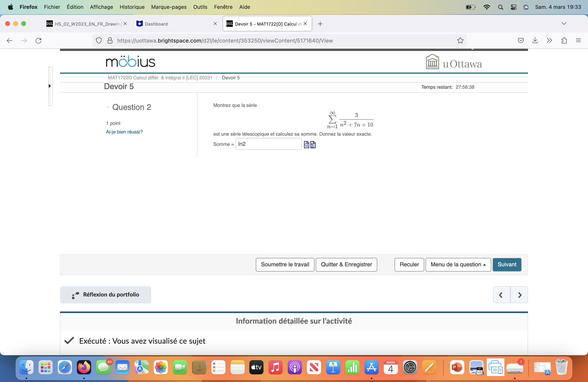Viewport: 588px width, 382px height.
Task: Switch to the Dashboard tab
Action: tap(156, 24)
